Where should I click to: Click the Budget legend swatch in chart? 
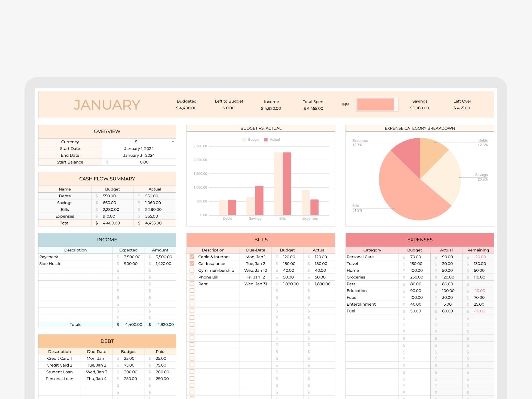point(244,140)
